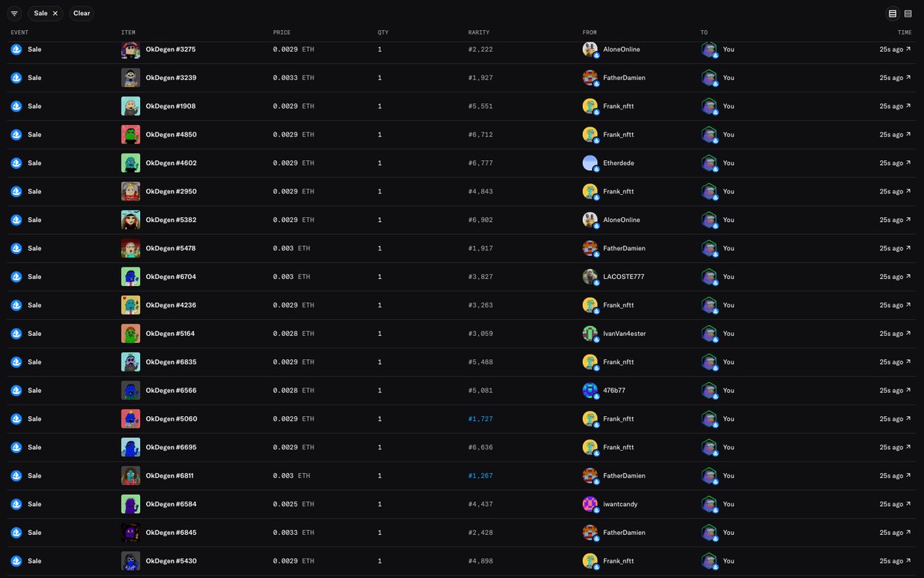Click the rarity #6,902 value

(x=480, y=220)
